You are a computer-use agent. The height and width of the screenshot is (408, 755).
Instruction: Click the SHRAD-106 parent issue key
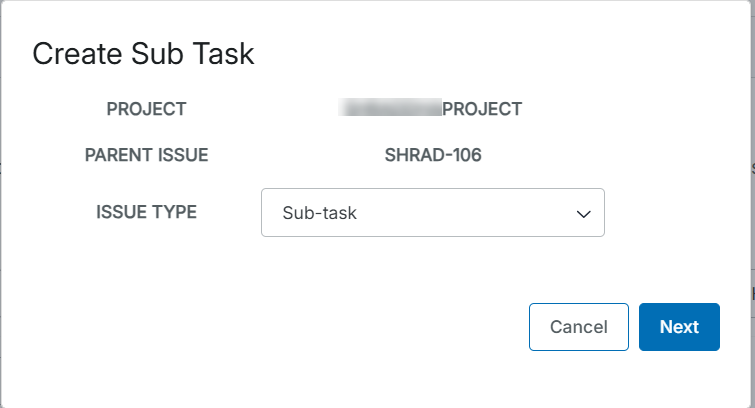pyautogui.click(x=433, y=156)
